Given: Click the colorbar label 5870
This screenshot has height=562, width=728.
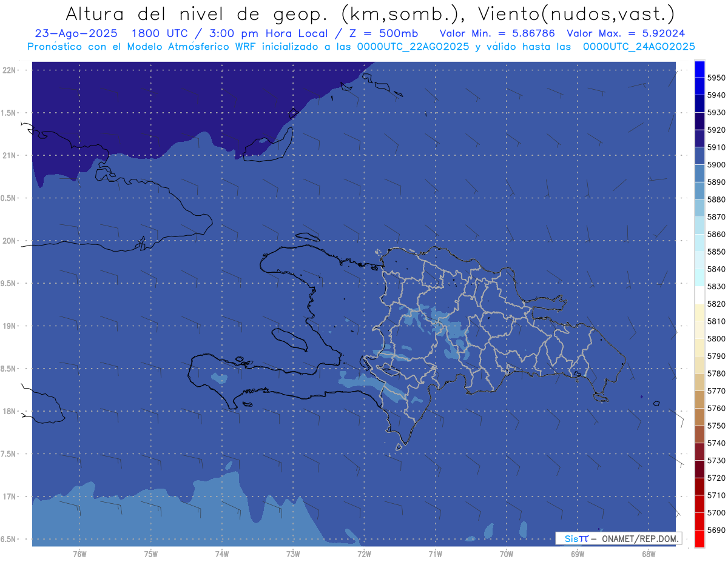Looking at the screenshot, I should click(716, 216).
